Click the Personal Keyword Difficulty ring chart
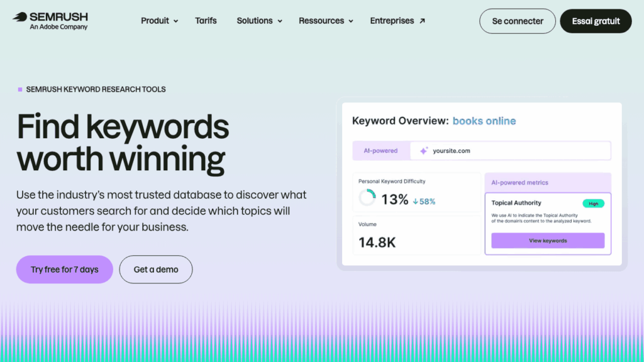 pos(367,197)
